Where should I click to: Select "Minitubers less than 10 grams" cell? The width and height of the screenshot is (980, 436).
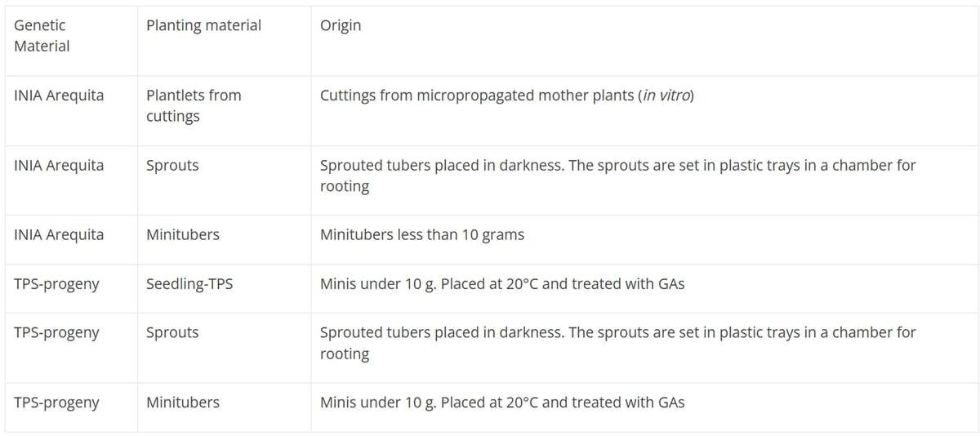pyautogui.click(x=421, y=235)
